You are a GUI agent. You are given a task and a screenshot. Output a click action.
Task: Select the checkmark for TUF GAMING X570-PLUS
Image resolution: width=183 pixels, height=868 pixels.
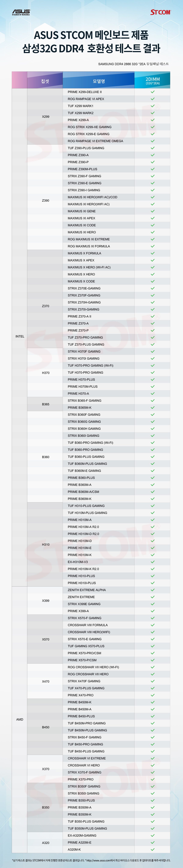click(x=153, y=646)
